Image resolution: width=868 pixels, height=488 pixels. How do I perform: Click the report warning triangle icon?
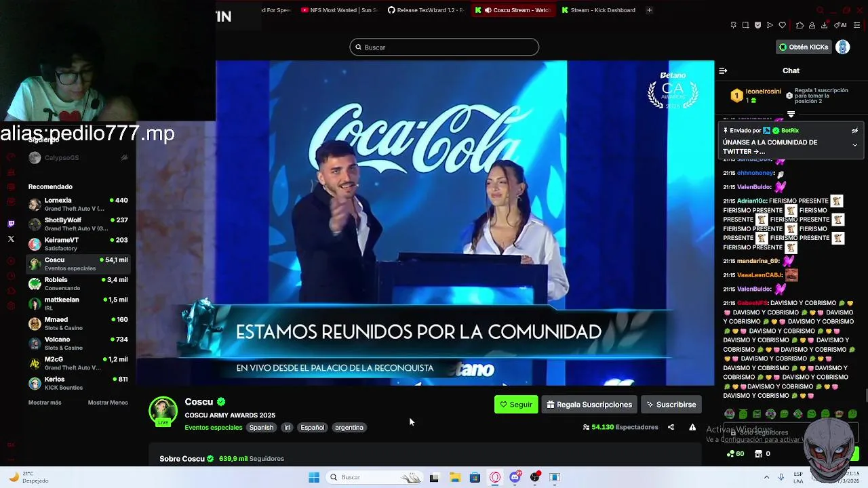(x=692, y=427)
